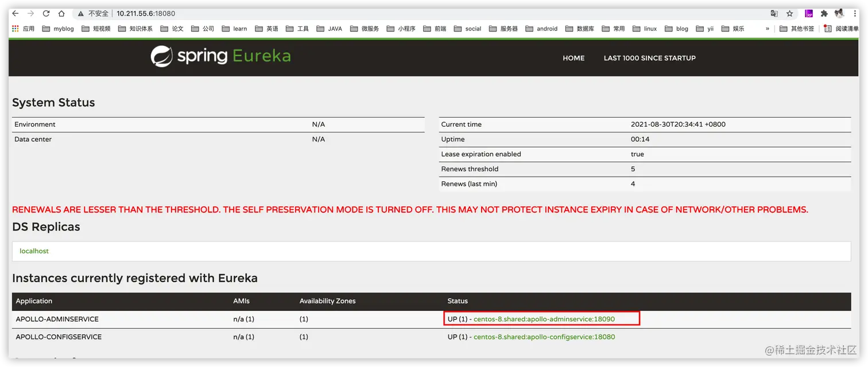The height and width of the screenshot is (367, 868).
Task: Expand the bookmarks overflow chevron »
Action: (x=768, y=29)
